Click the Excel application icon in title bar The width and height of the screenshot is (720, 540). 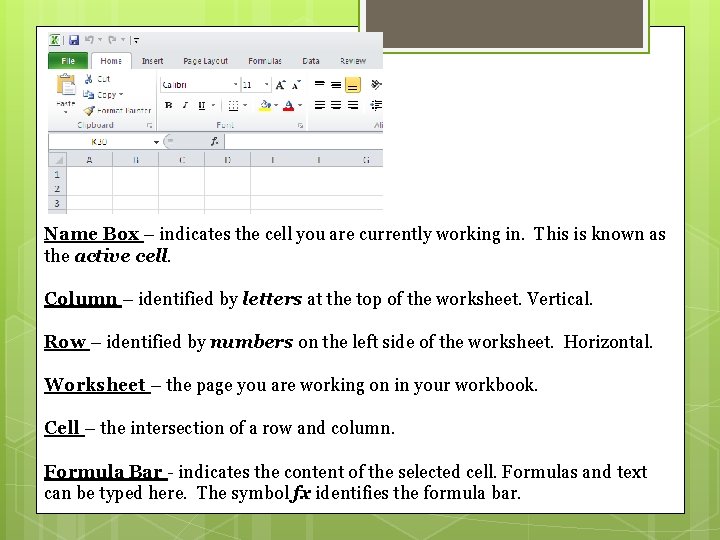coord(54,40)
